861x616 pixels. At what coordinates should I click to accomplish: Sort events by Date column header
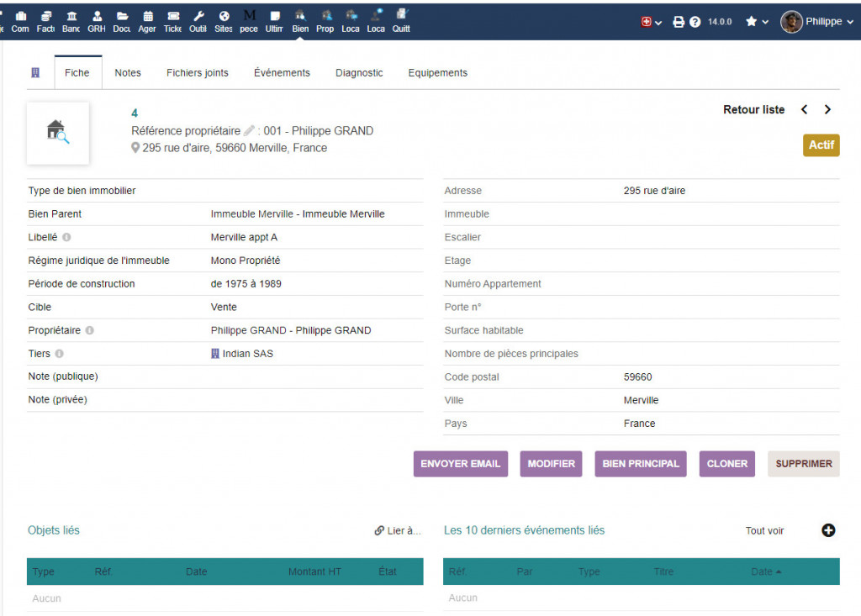pos(762,571)
